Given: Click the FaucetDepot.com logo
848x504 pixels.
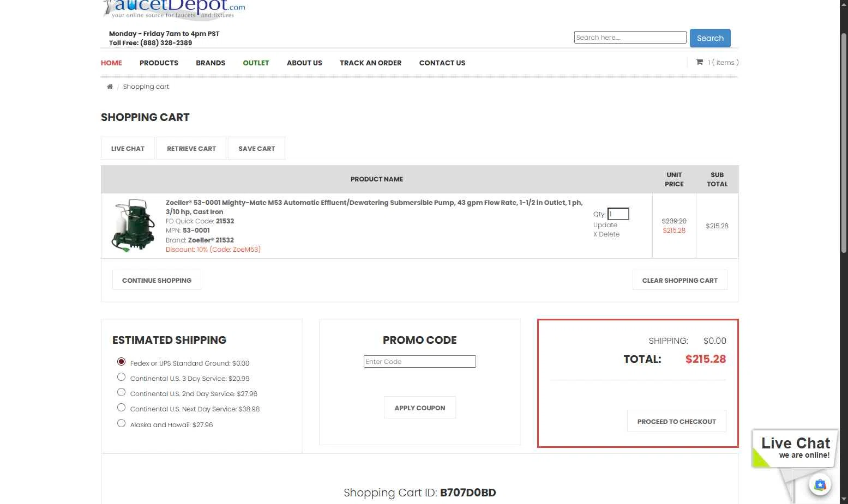Looking at the screenshot, I should 175,9.
